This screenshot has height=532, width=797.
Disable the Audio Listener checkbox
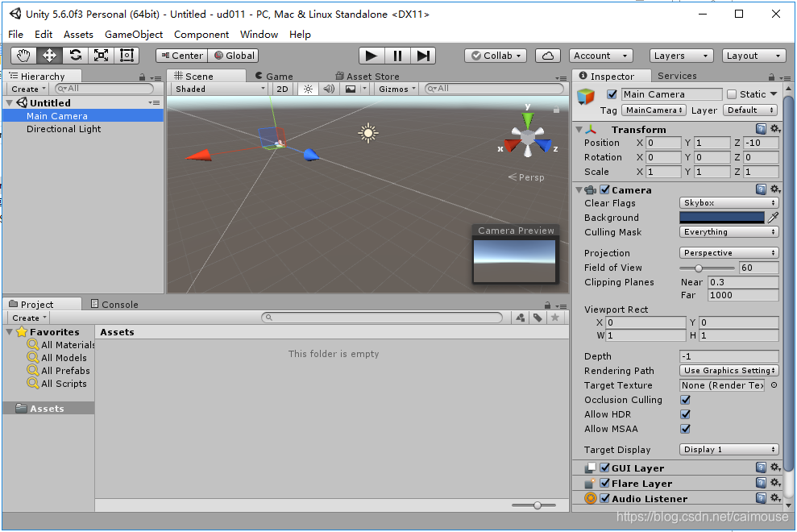click(x=605, y=498)
